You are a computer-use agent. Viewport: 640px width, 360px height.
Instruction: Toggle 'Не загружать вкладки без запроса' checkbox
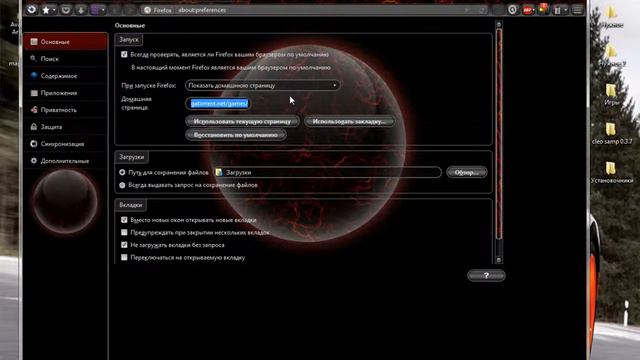[x=124, y=245]
